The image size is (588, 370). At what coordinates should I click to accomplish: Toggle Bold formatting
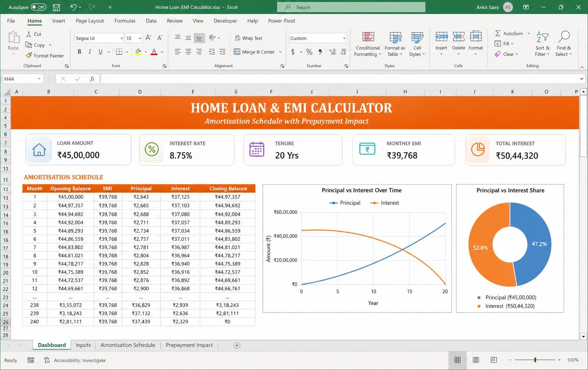click(79, 52)
